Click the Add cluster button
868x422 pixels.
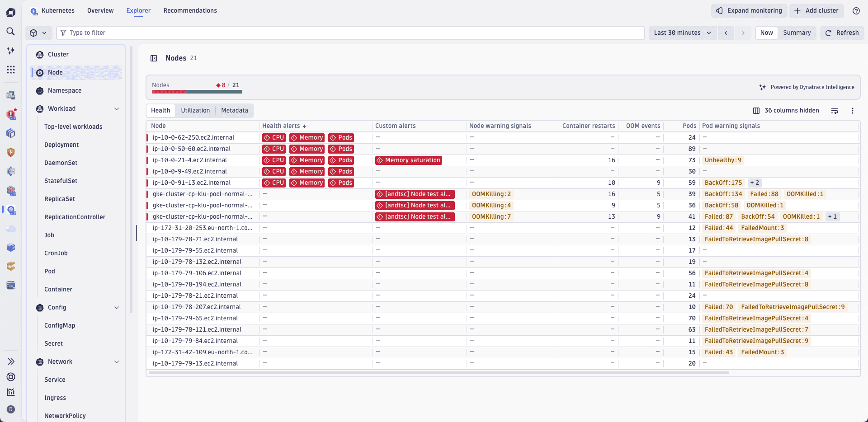816,10
